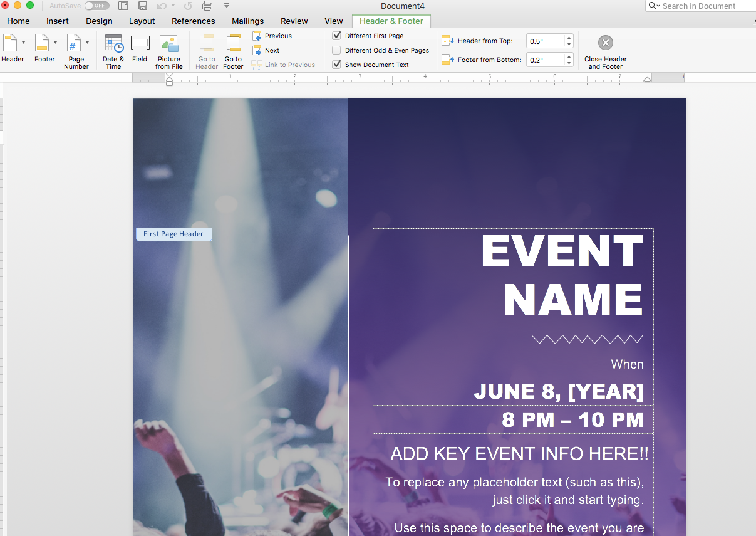Screen dimensions: 756x536
Task: Open the References ribbon tab
Action: coord(193,21)
